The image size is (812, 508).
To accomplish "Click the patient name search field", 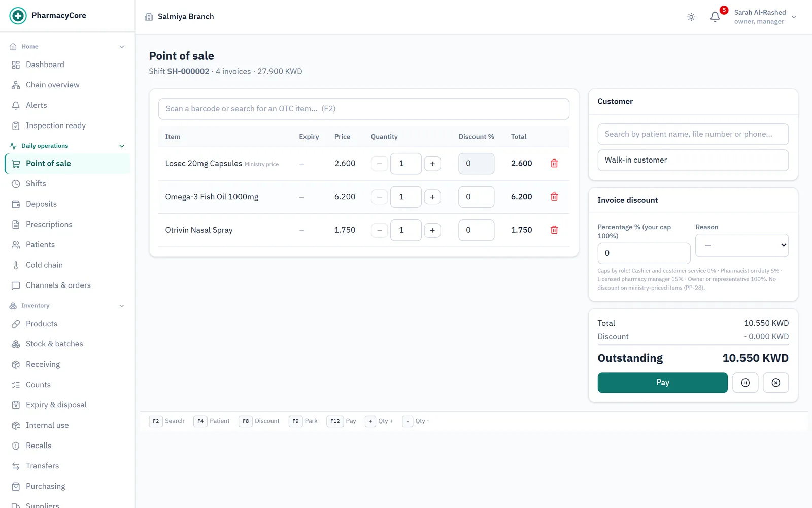I will tap(693, 134).
